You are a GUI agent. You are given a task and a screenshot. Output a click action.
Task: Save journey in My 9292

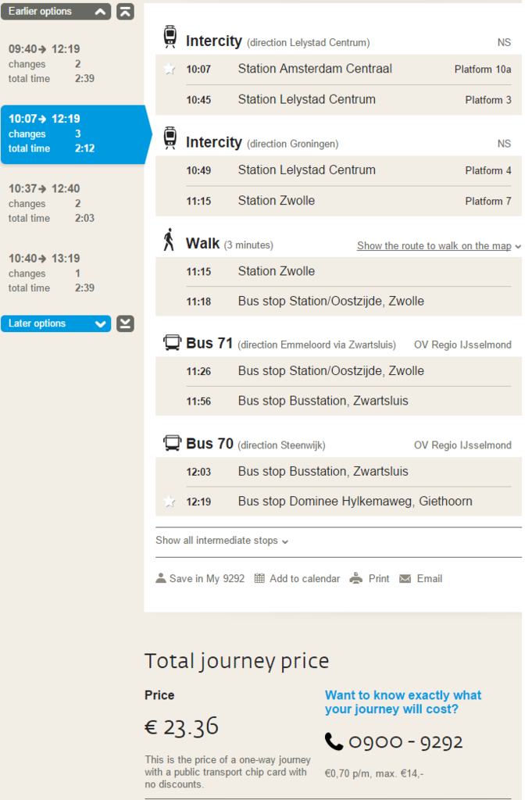(200, 579)
